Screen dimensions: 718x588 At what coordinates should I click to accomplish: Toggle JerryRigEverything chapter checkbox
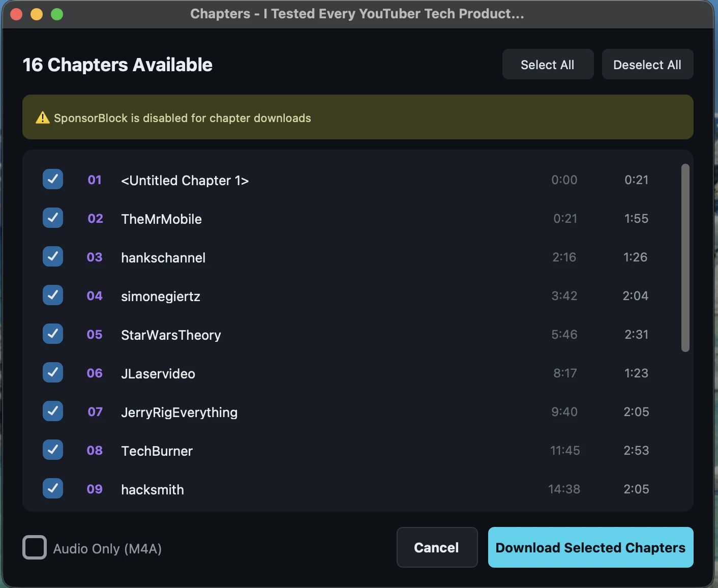(53, 411)
